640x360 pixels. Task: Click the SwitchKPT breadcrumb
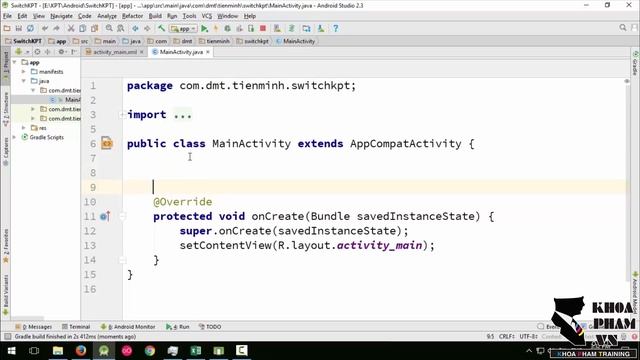(24, 41)
